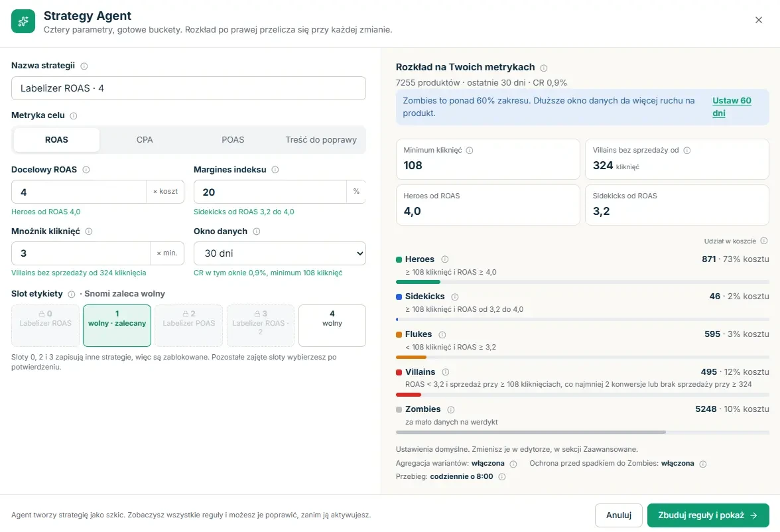
Task: Show info for Minimum kliknięć card
Action: click(469, 151)
